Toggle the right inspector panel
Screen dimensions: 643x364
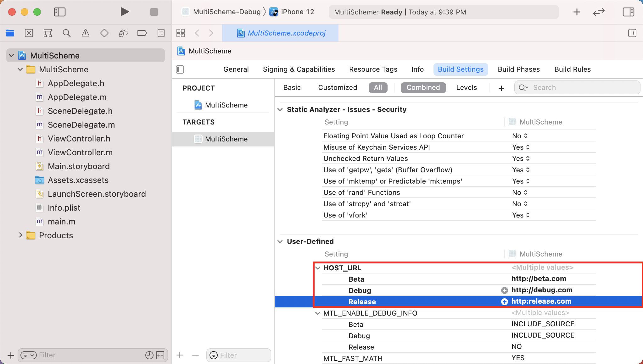click(x=628, y=12)
